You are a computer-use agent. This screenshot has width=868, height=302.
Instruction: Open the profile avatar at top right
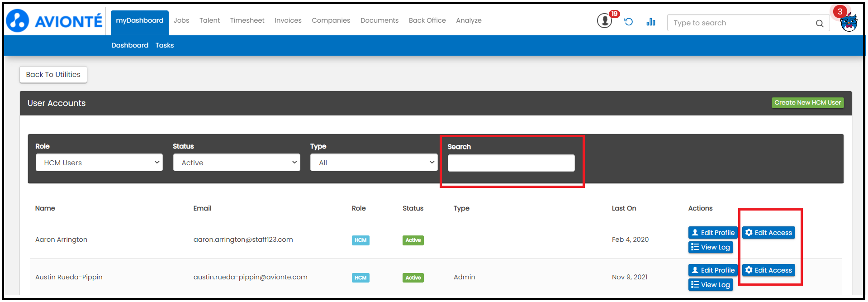click(x=849, y=22)
